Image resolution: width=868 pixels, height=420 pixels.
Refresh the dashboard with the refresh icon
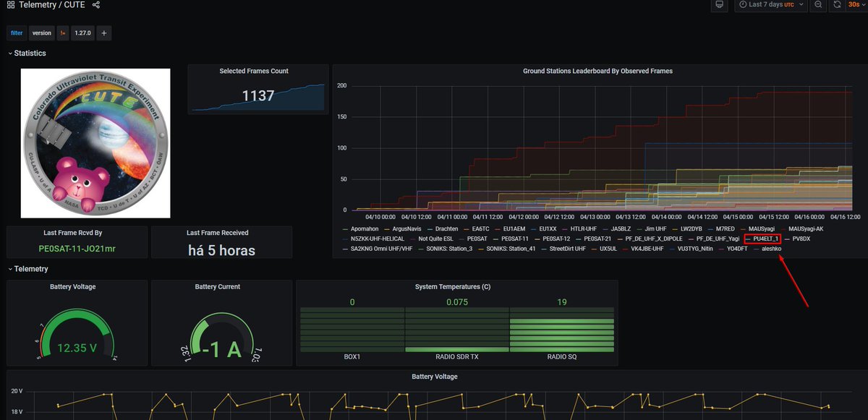tap(836, 4)
